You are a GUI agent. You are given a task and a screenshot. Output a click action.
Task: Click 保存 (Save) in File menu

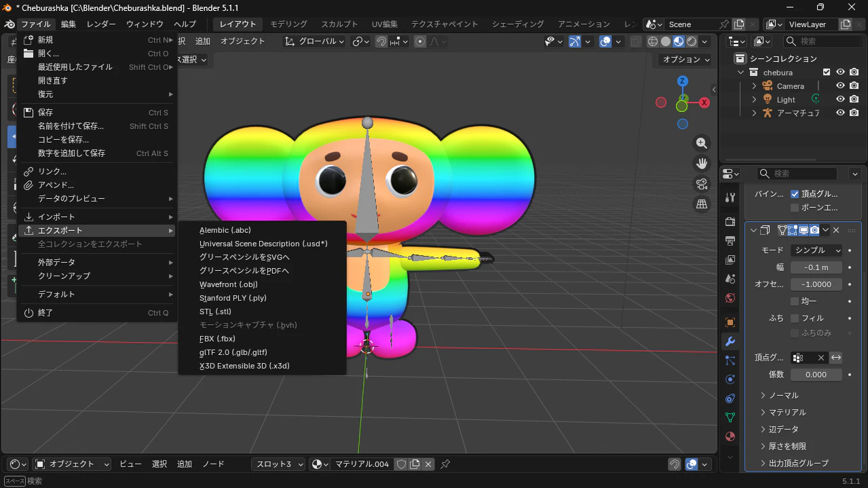pos(97,113)
